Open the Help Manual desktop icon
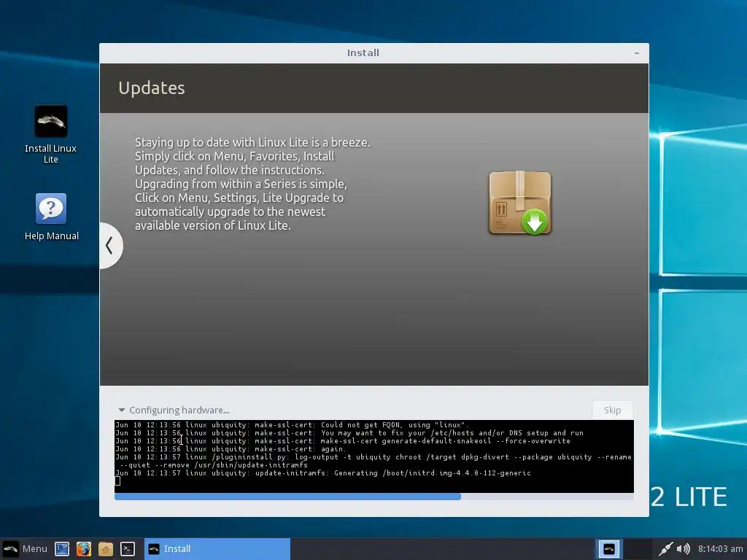 tap(51, 217)
